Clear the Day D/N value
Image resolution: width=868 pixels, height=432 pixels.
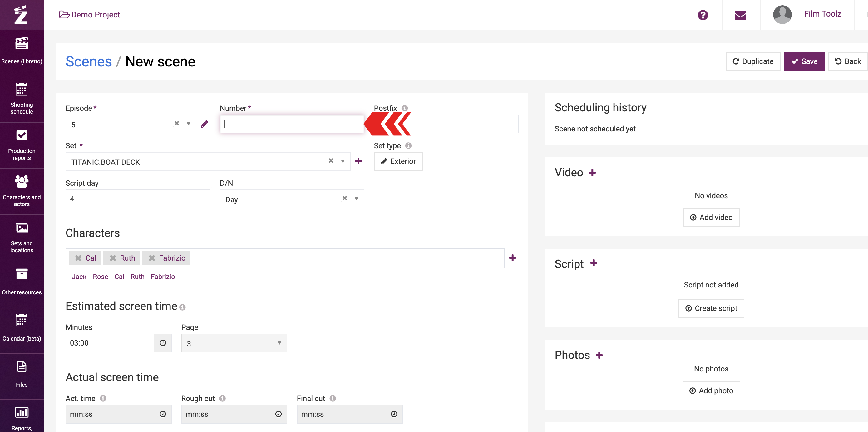pos(345,198)
